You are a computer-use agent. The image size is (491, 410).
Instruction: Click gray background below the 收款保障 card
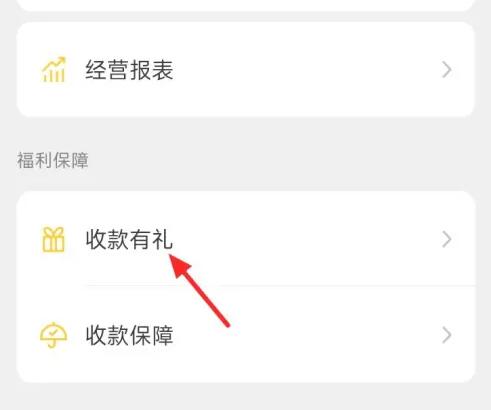[x=245, y=397]
